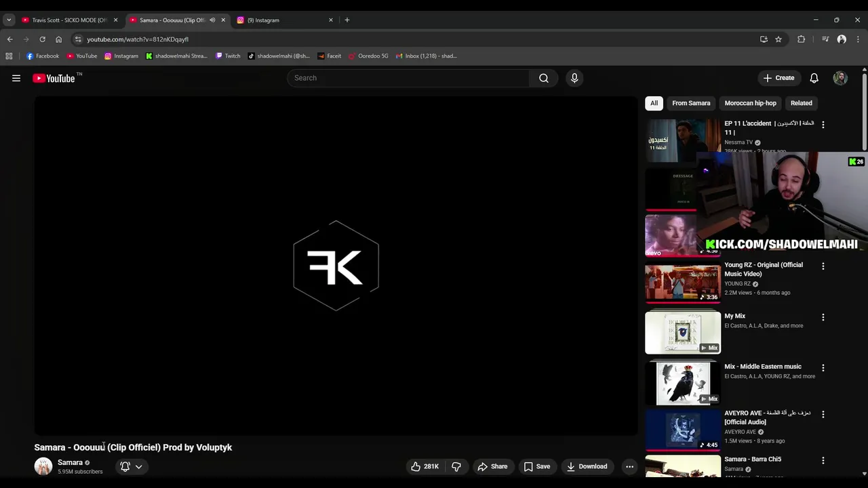Open notification bell for Samara channel
The width and height of the screenshot is (868, 488).
132,466
